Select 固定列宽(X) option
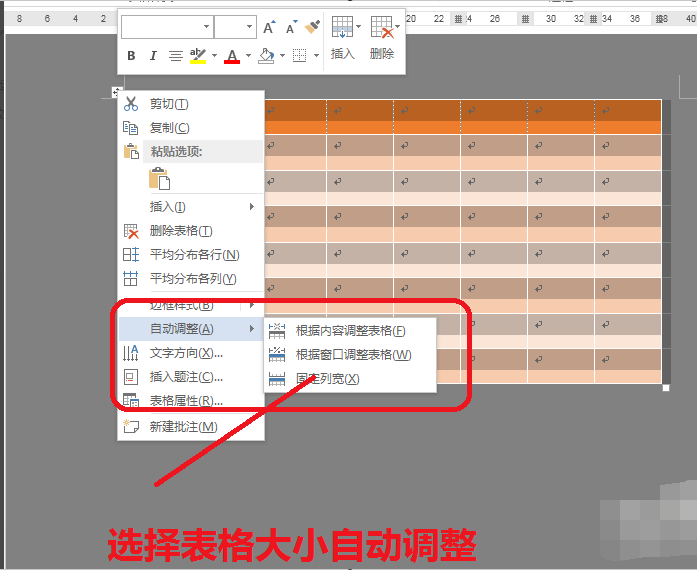 [x=350, y=379]
